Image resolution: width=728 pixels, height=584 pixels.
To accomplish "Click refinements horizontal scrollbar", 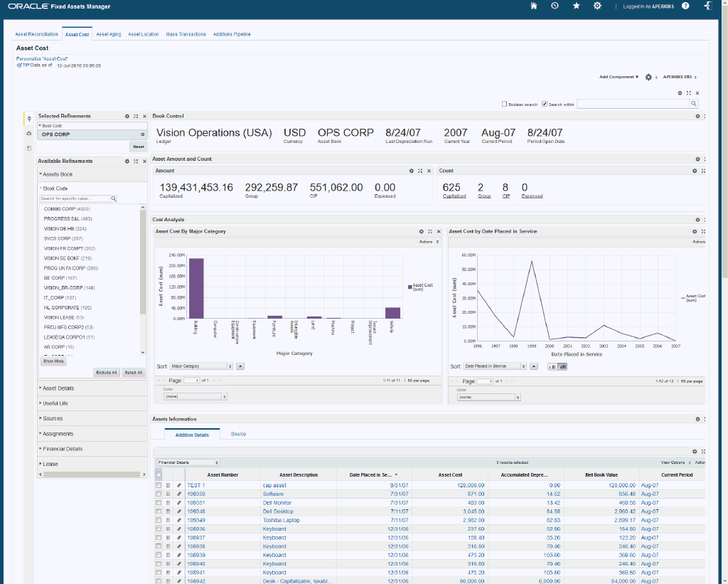I will tap(92, 474).
